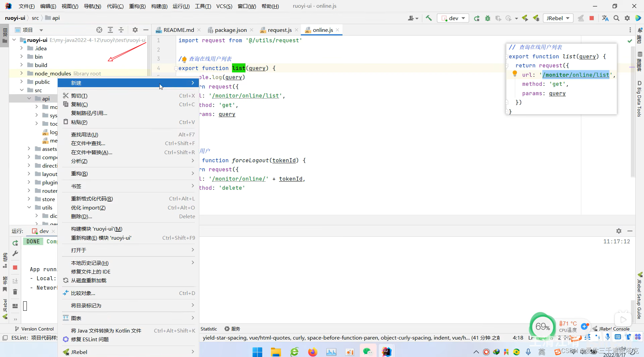This screenshot has width=644, height=357.
Task: Click the translate icon in top toolbar
Action: (x=605, y=18)
